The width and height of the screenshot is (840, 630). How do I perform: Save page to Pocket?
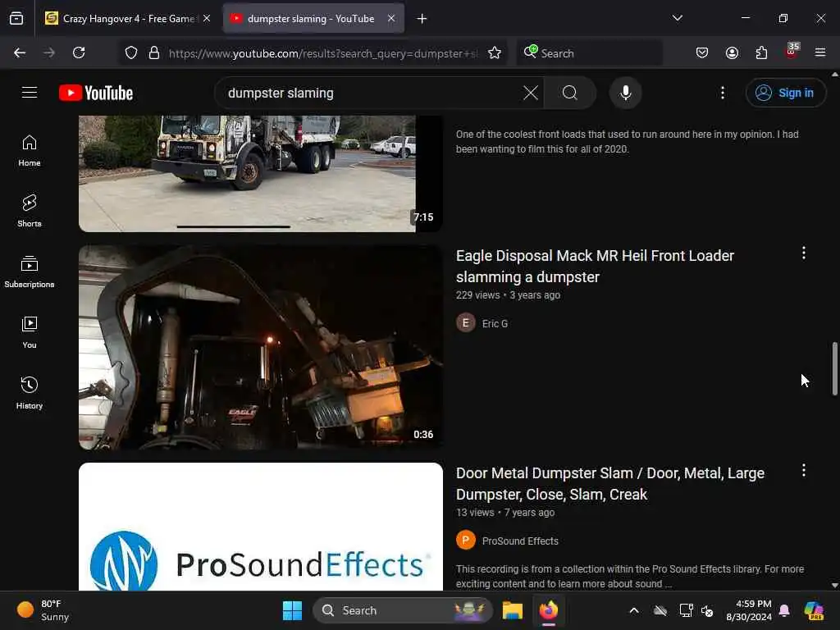click(x=702, y=52)
